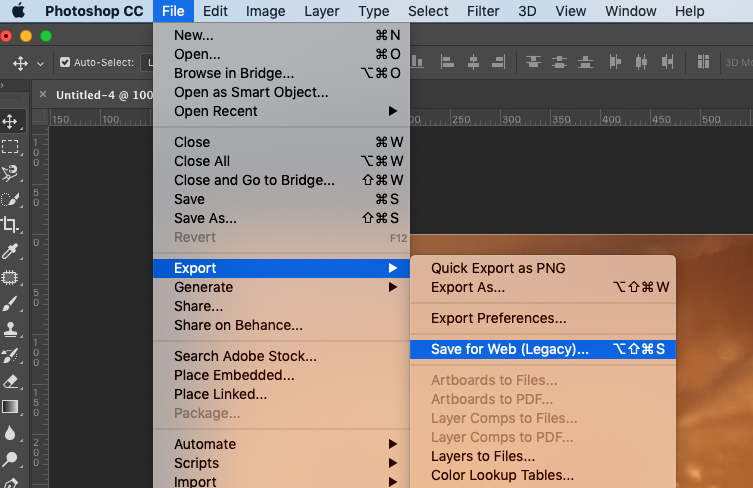
Task: Select the Eraser tool
Action: coord(10,381)
